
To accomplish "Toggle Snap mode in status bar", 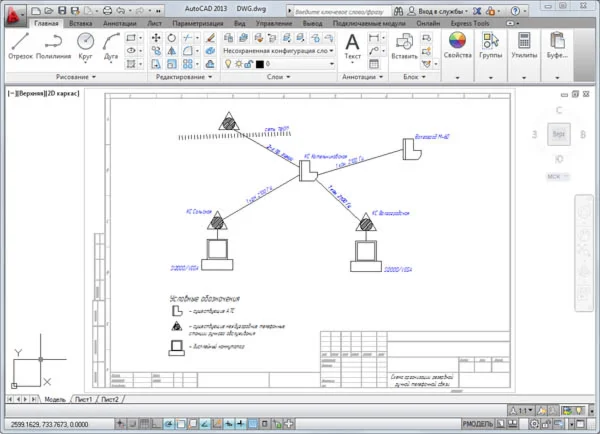I will pos(132,424).
